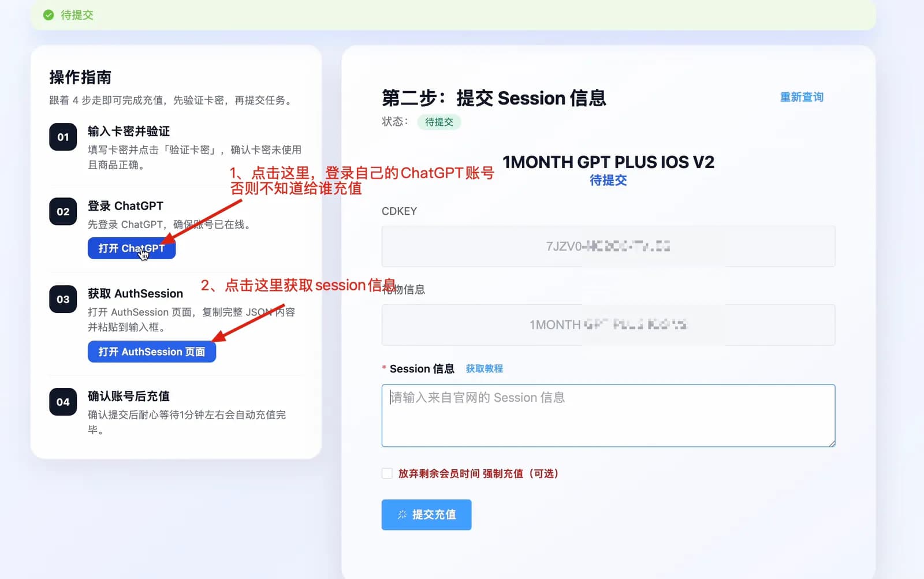
Task: Click the CDKEY field
Action: [x=608, y=246]
